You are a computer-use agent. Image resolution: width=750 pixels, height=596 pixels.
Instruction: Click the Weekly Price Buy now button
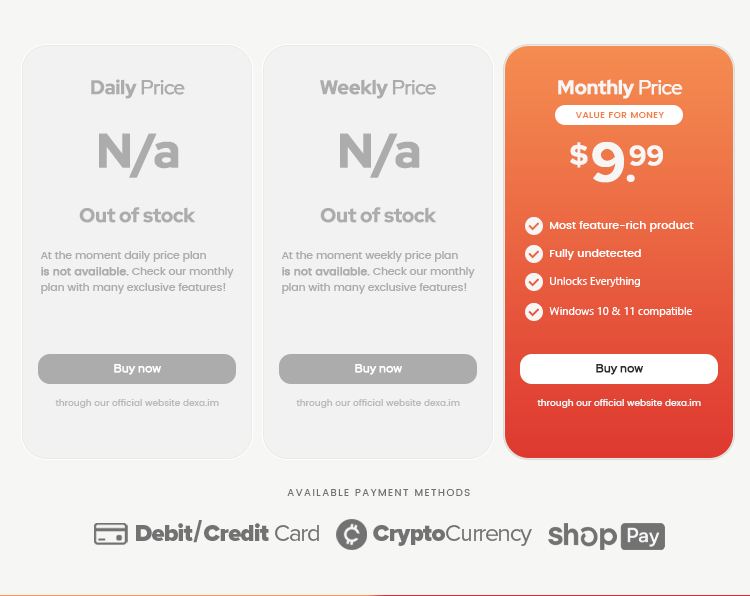pos(378,369)
